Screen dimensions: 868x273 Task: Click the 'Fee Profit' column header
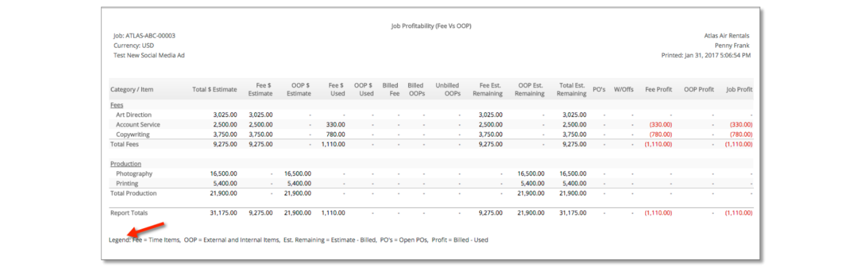coord(658,90)
